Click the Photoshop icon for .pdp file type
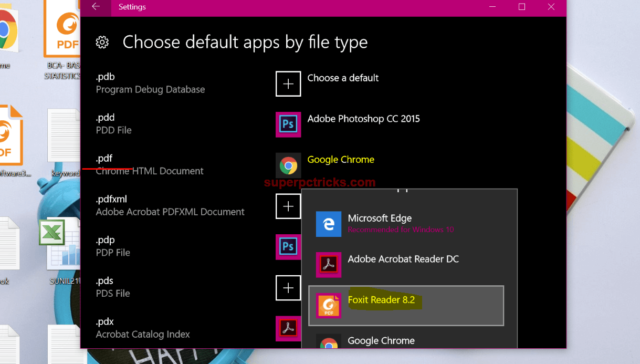The image size is (640, 364). pyautogui.click(x=288, y=246)
